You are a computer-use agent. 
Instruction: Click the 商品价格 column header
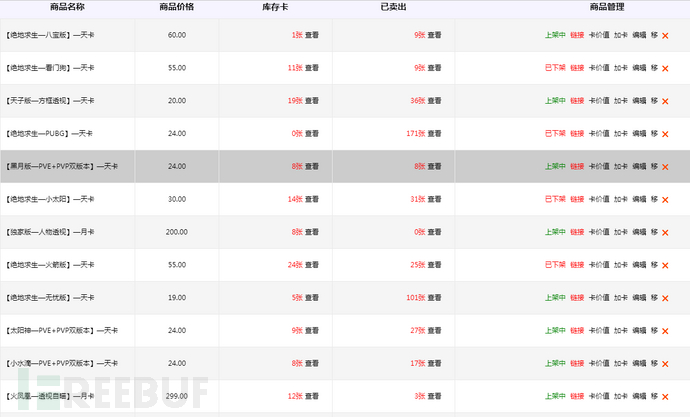click(x=176, y=7)
